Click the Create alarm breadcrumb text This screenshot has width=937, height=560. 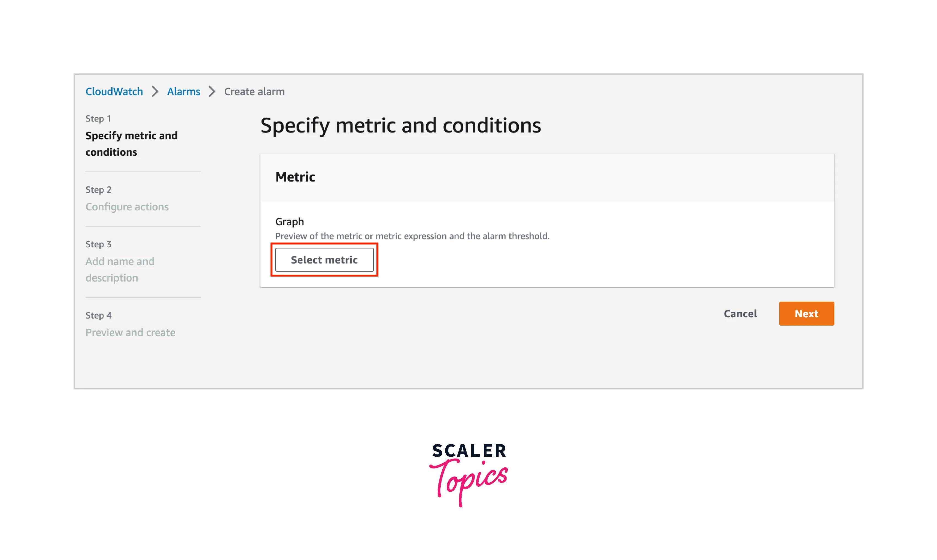click(x=254, y=91)
